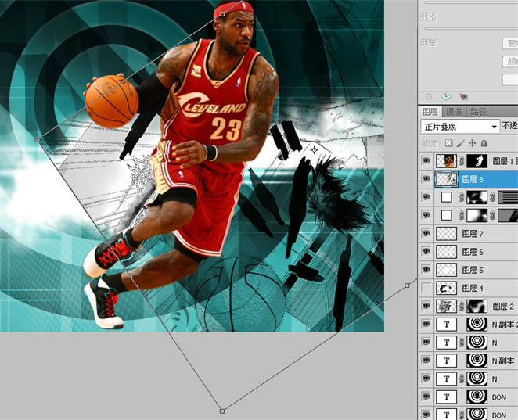Select the N 副本 layer name
This screenshot has width=518, height=420.
click(x=503, y=361)
